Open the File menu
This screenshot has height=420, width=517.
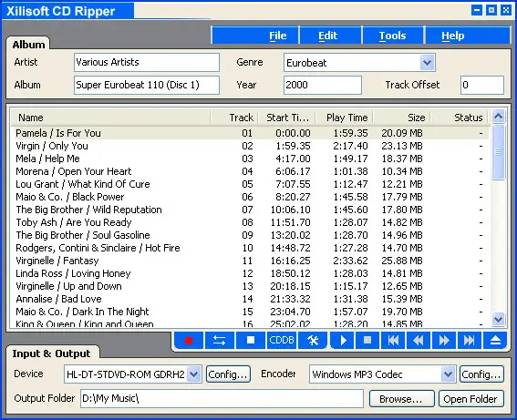[277, 36]
